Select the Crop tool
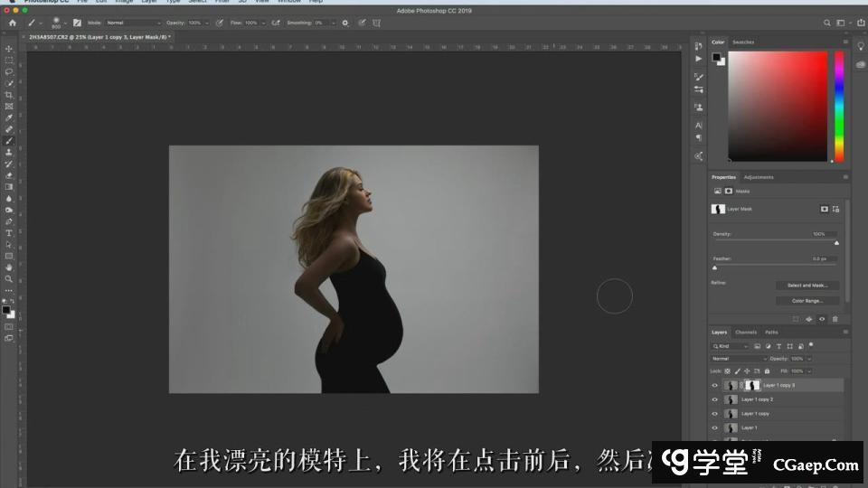The width and height of the screenshot is (868, 488). click(9, 95)
